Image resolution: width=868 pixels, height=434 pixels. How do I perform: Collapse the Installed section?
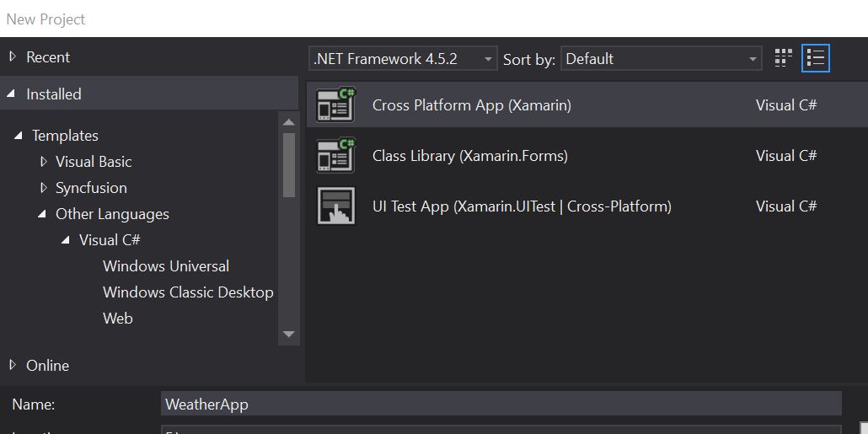[x=11, y=94]
